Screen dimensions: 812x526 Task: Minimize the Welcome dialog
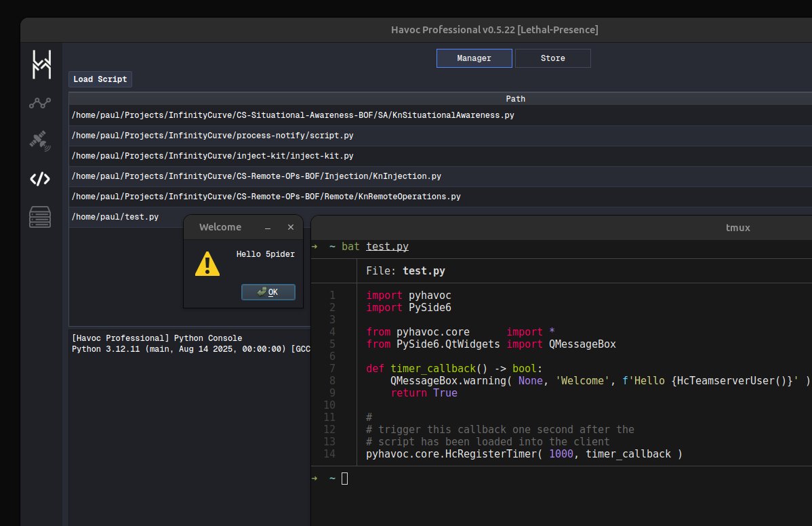tap(268, 227)
